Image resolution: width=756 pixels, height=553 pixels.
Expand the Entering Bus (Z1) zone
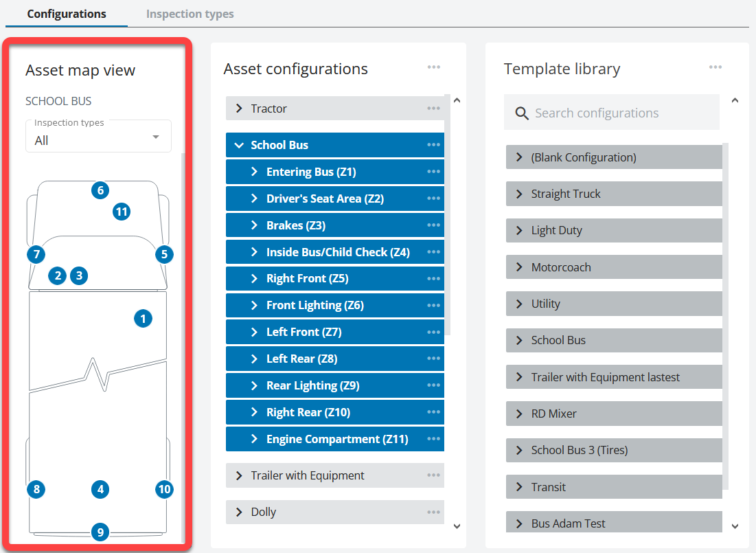coord(255,171)
